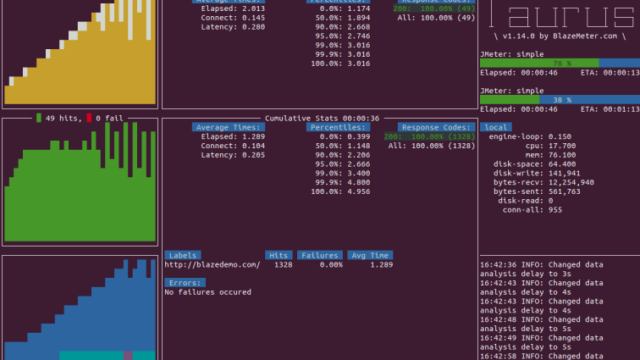Click 'bytes-sent: 561,763' metric
Screen dimensions: 640x360
point(537,191)
